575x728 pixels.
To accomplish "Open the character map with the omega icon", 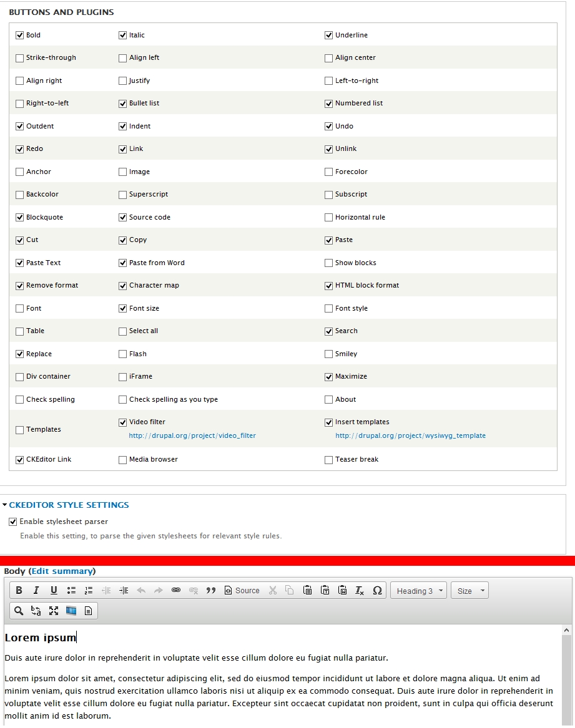I will click(377, 590).
